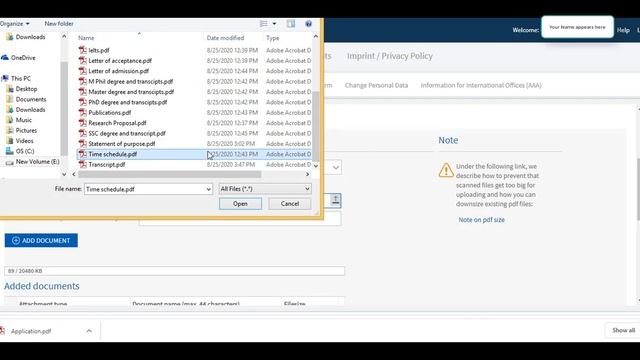The image size is (640, 360).
Task: Toggle the preview pane icon in the file dialog
Action: (291, 24)
